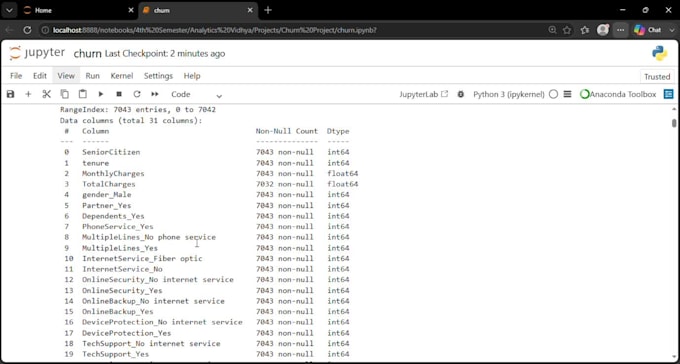Restart kernel and run all cells icon
The height and width of the screenshot is (364, 680).
coord(155,94)
